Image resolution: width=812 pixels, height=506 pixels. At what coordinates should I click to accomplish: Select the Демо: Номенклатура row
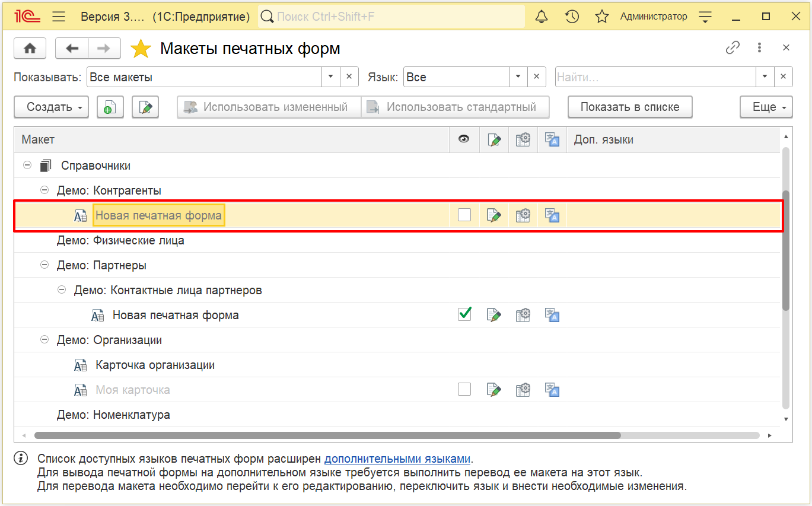click(x=397, y=415)
